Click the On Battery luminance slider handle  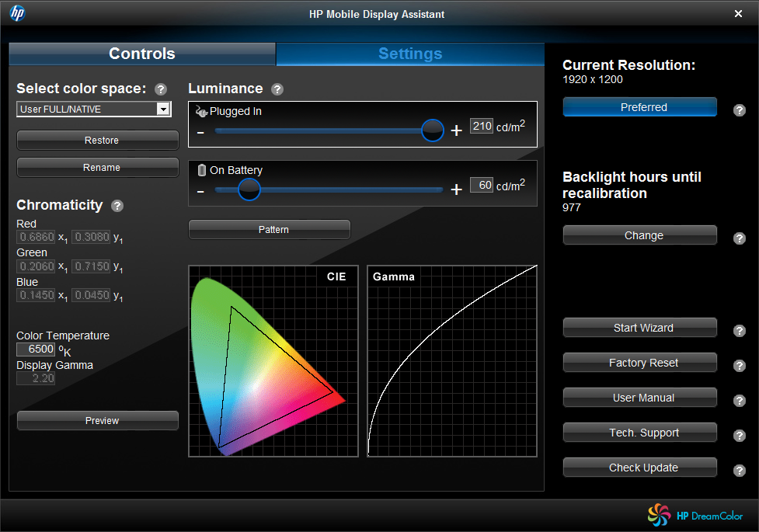[249, 190]
